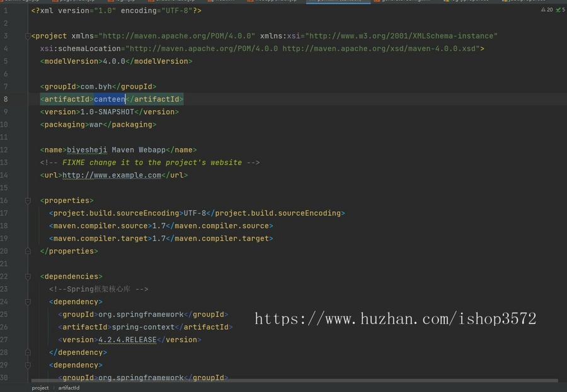Click the horizontal editor scrollbar
The height and width of the screenshot is (392, 567).
(294, 381)
